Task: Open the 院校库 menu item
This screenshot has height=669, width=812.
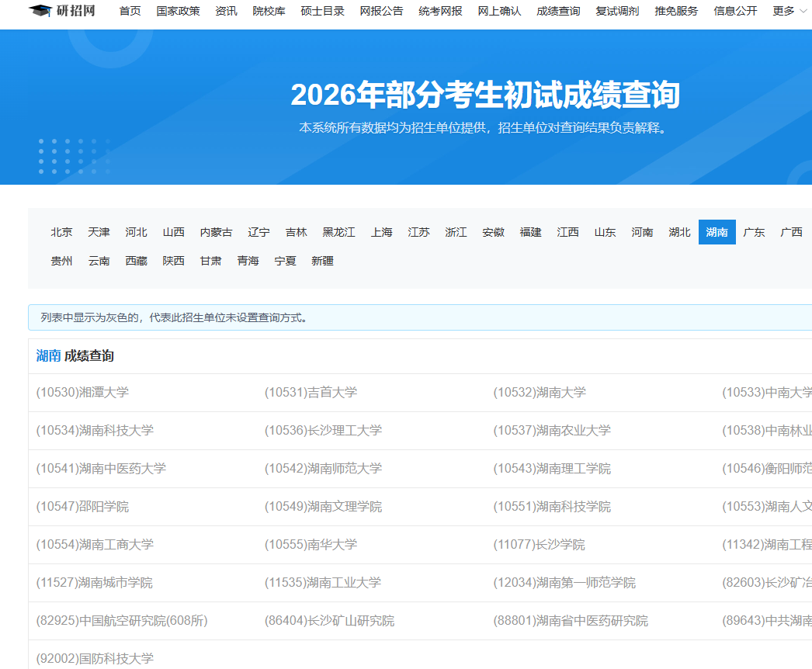Action: [x=269, y=11]
